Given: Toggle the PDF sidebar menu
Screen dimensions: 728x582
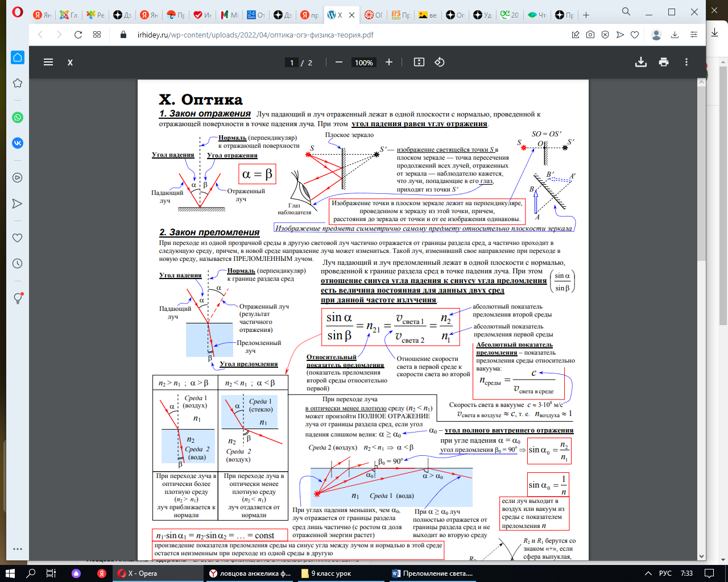Looking at the screenshot, I should [x=48, y=62].
